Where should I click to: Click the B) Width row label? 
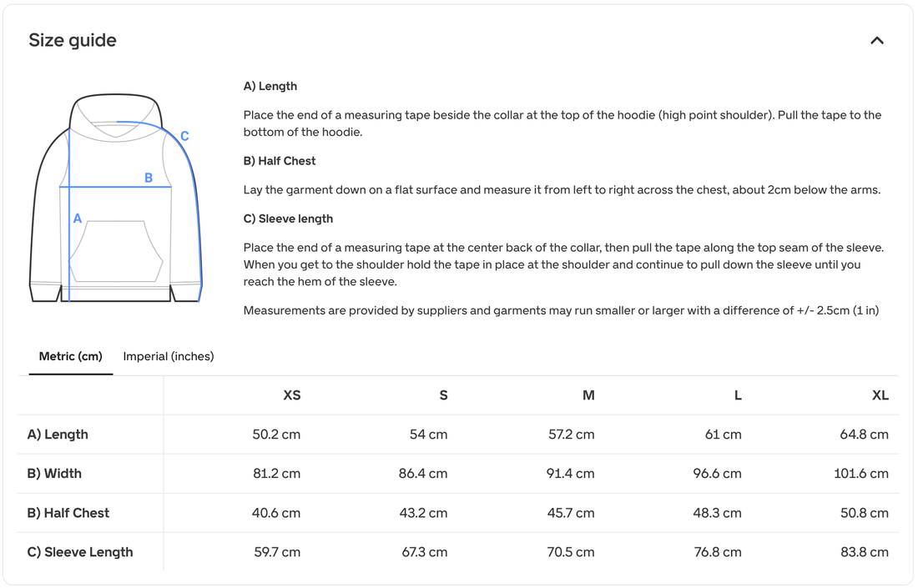click(54, 474)
